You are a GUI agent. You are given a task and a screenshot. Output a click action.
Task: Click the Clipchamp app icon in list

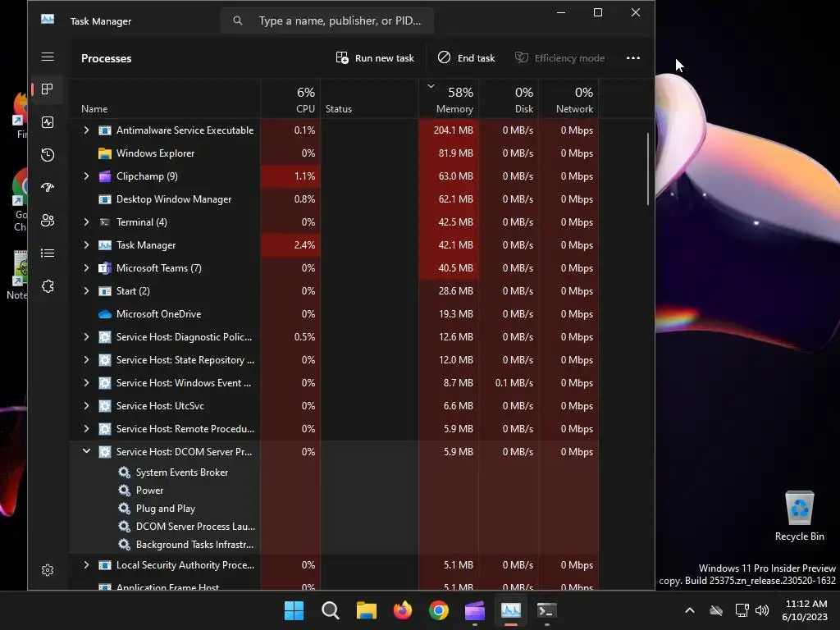(105, 176)
